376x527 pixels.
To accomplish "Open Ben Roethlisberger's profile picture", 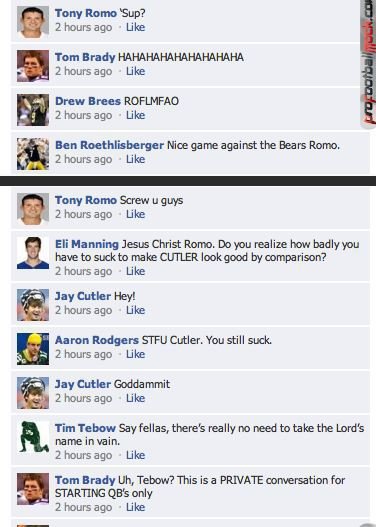I will pyautogui.click(x=33, y=154).
